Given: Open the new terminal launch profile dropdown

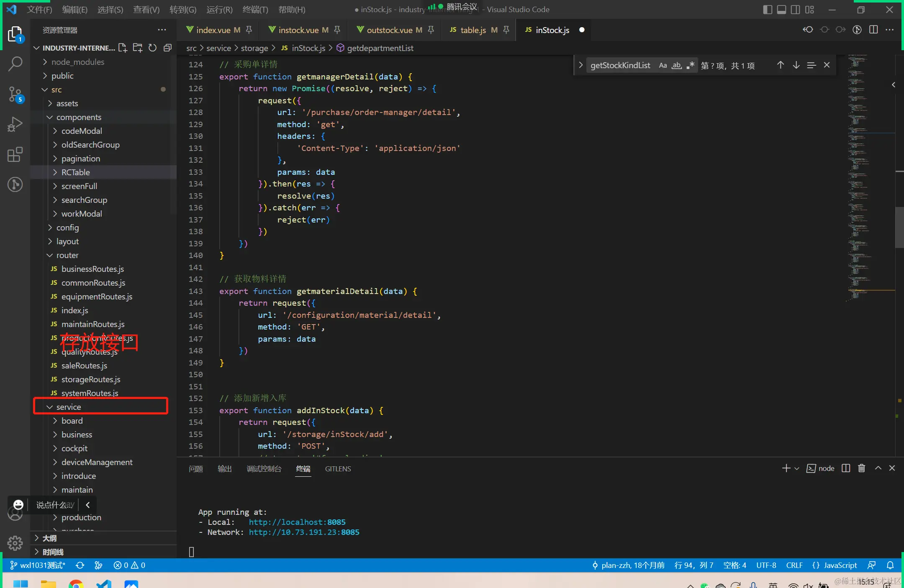Looking at the screenshot, I should 797,468.
